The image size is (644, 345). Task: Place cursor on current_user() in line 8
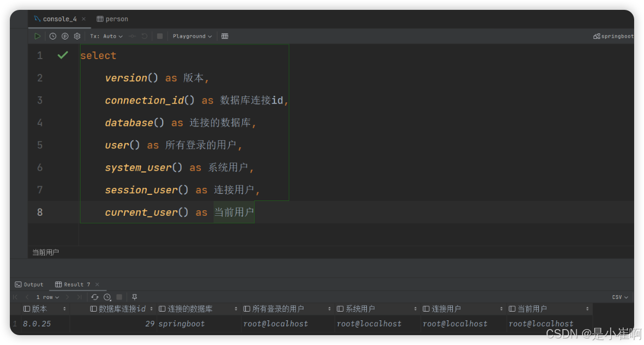(x=147, y=212)
